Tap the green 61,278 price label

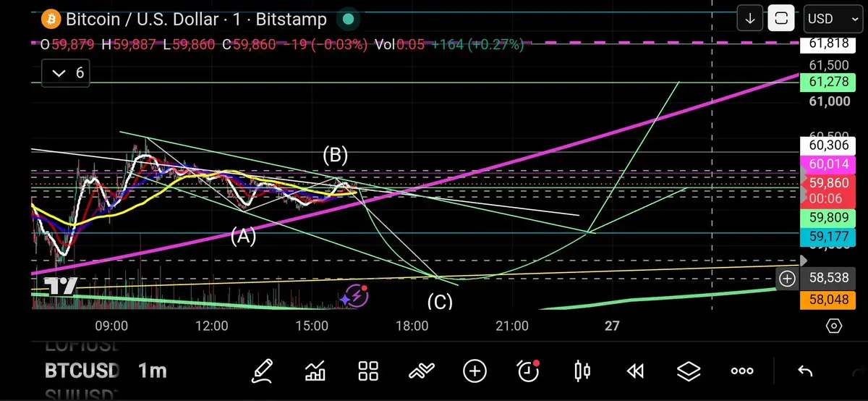pos(828,83)
